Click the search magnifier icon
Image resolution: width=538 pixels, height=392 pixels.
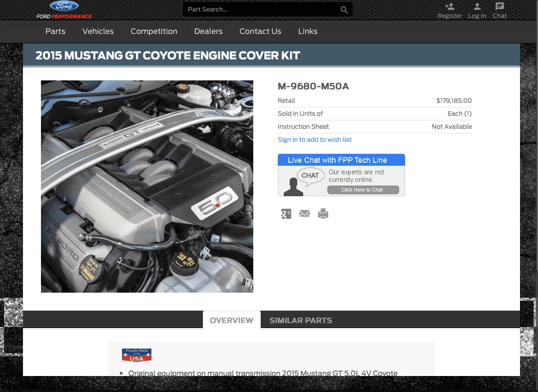(344, 9)
